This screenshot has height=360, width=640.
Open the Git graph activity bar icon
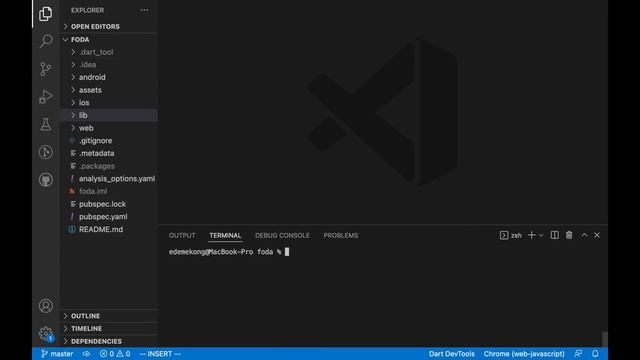(x=46, y=152)
